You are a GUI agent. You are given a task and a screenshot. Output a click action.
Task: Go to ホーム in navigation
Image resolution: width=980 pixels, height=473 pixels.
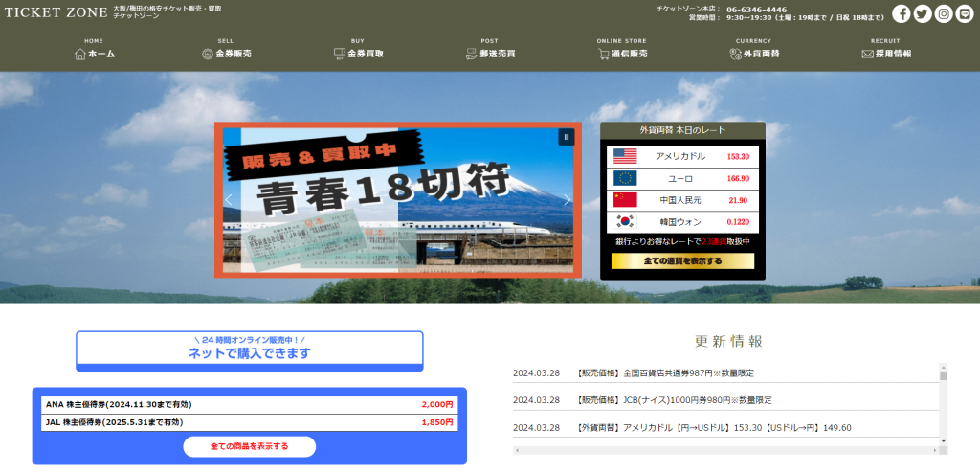(94, 54)
